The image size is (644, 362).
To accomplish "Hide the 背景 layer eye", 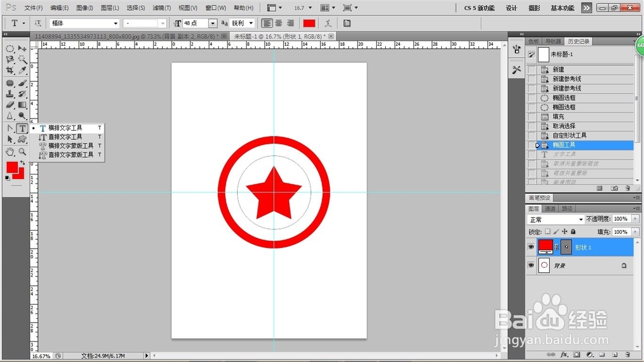I will (x=531, y=265).
